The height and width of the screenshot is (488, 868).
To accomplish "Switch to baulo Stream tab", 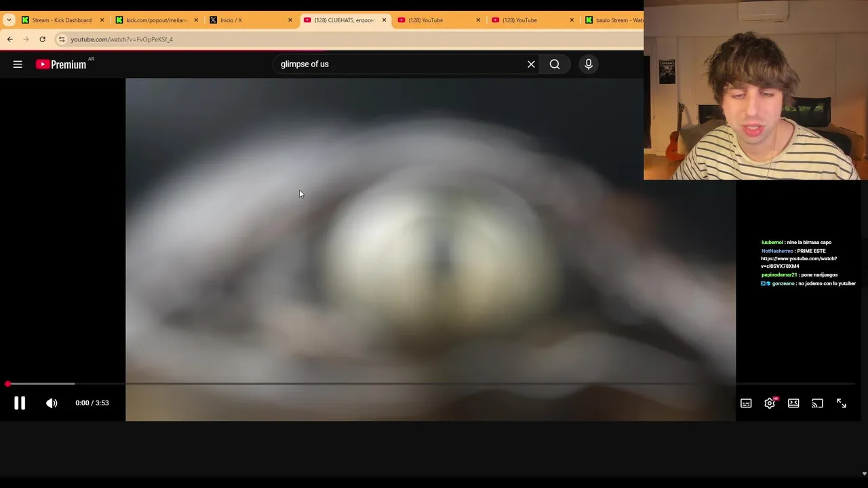I will click(613, 20).
